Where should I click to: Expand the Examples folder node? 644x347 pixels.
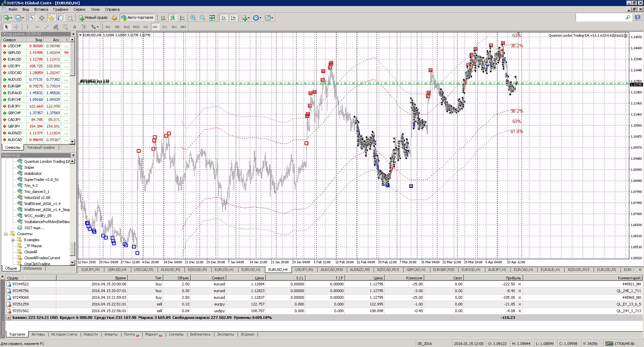(x=13, y=240)
